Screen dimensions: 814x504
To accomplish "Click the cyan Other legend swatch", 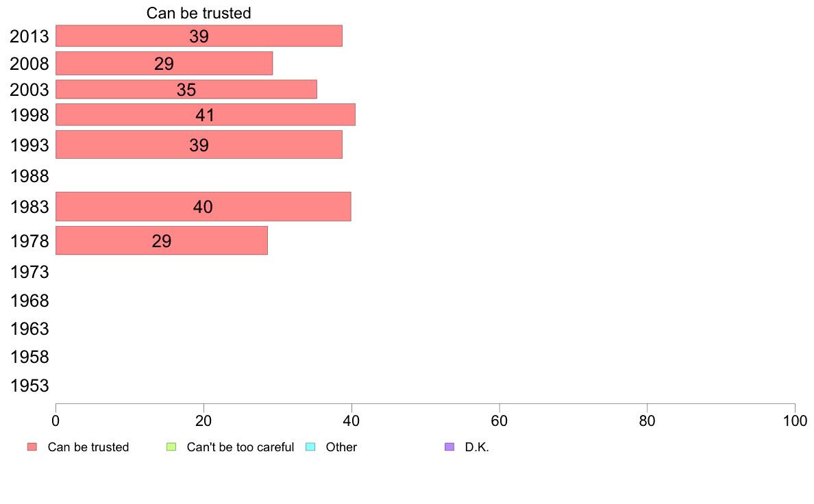I will pyautogui.click(x=310, y=447).
